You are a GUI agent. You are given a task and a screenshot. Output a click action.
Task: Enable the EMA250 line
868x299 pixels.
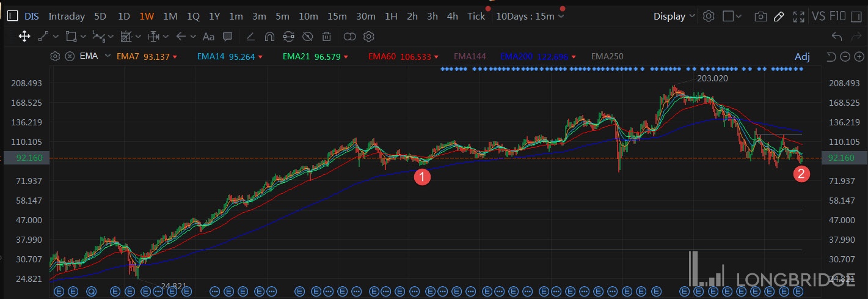coord(607,56)
